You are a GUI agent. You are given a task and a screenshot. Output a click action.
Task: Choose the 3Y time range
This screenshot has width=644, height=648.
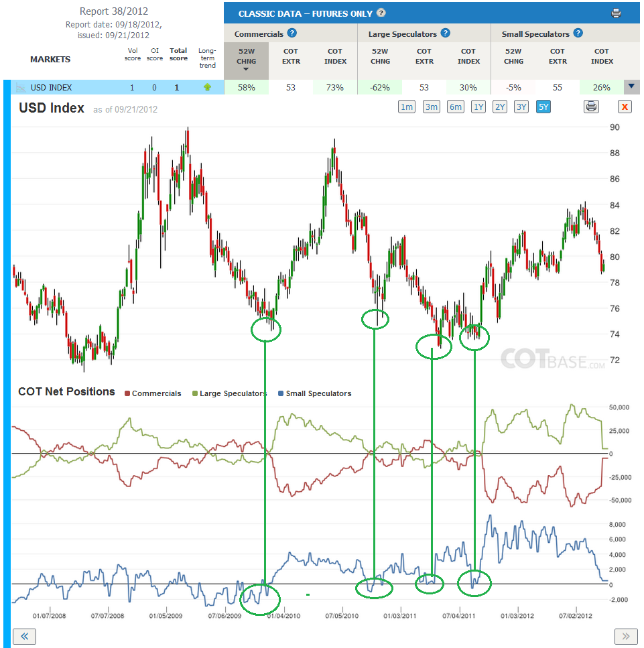(x=521, y=107)
